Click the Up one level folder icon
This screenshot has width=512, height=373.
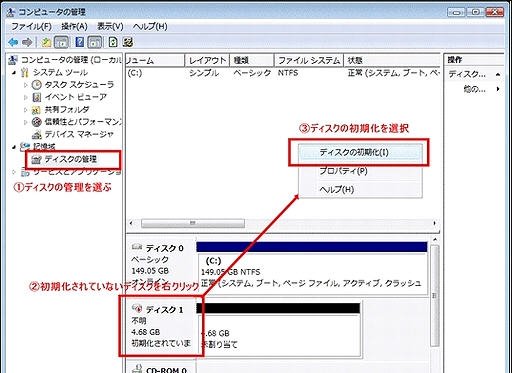click(46, 42)
